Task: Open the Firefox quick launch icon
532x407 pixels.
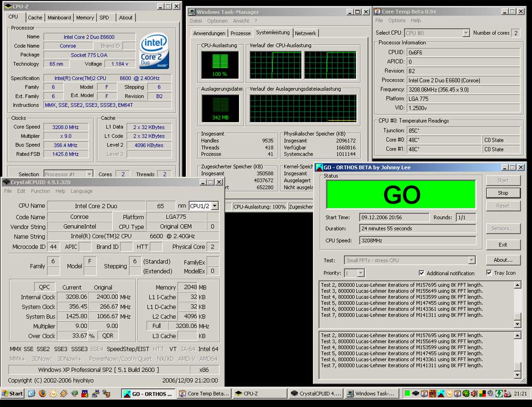Action: [43, 393]
